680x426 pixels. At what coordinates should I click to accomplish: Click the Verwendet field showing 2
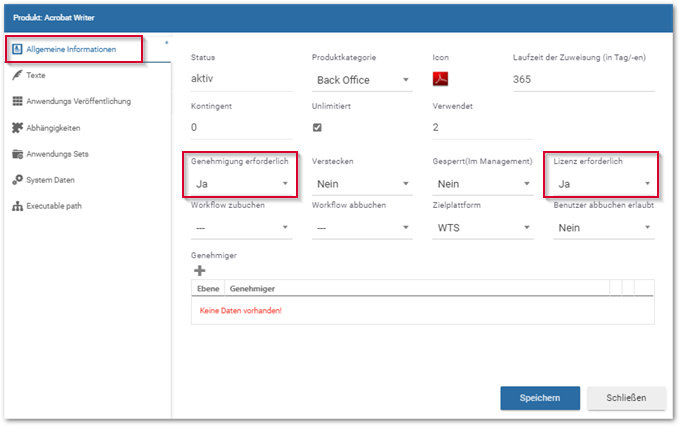click(x=483, y=127)
